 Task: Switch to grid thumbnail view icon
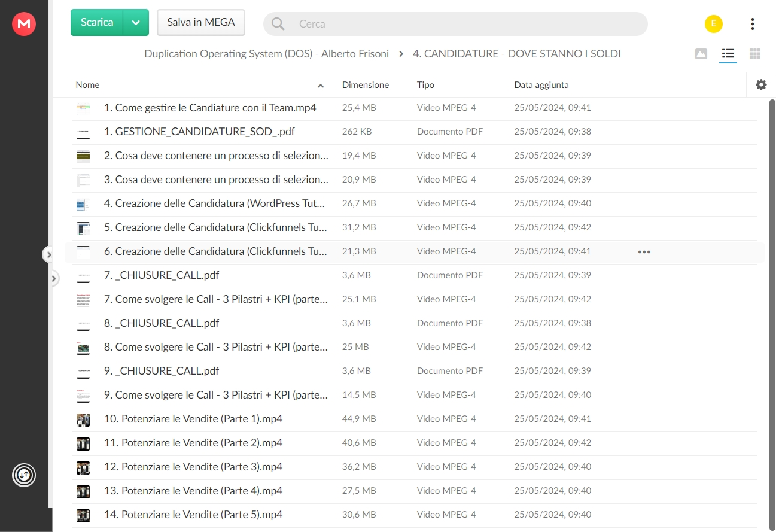point(755,54)
